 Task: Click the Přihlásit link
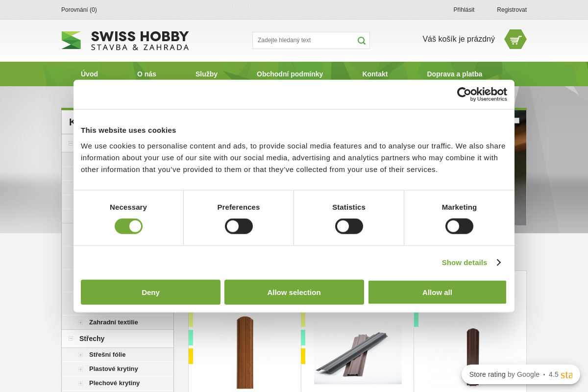464,9
